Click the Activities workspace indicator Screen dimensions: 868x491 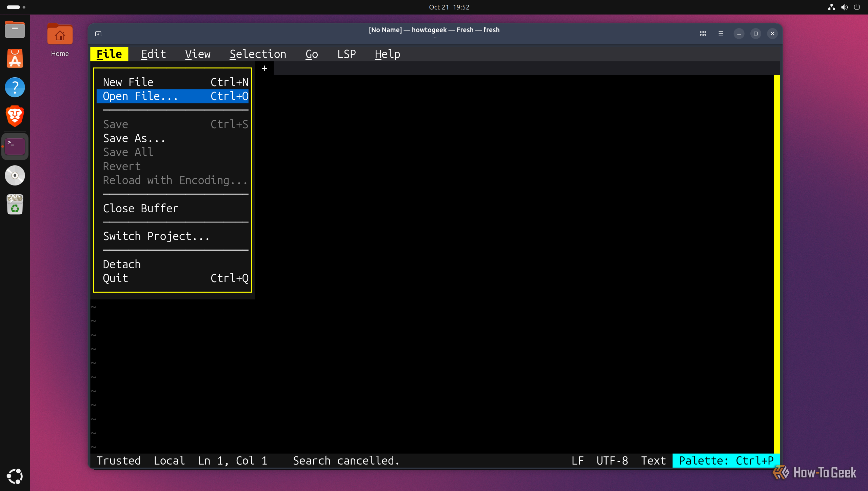pos(16,7)
